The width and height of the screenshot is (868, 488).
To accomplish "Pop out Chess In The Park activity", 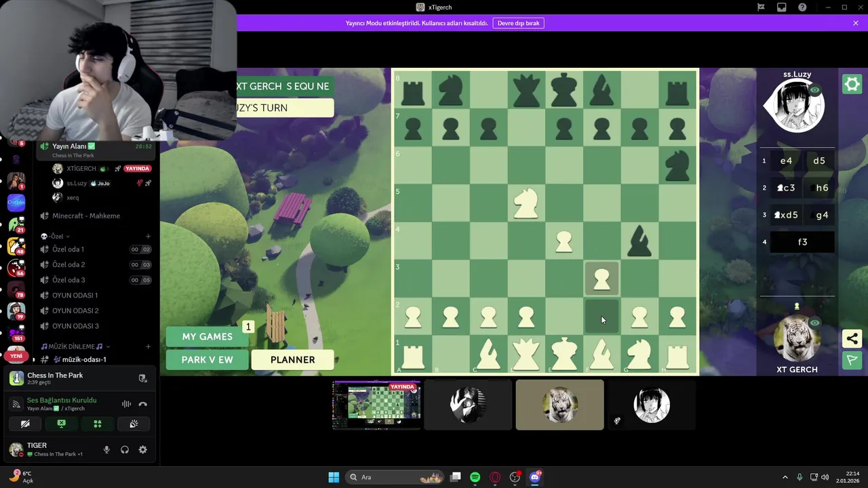I will pyautogui.click(x=142, y=379).
